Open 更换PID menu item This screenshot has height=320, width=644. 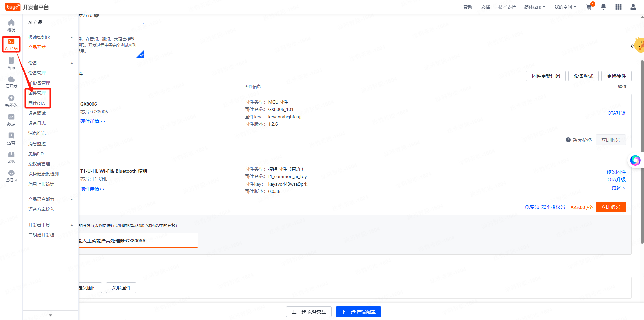tap(36, 154)
